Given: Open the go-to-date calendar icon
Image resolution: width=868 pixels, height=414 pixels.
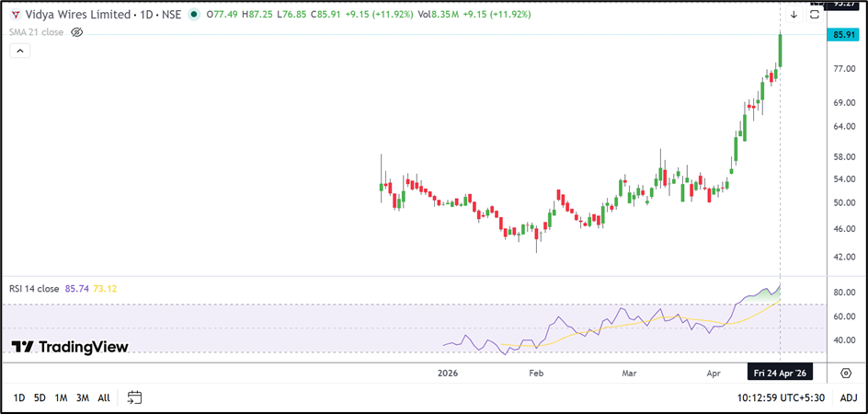Looking at the screenshot, I should [x=134, y=397].
